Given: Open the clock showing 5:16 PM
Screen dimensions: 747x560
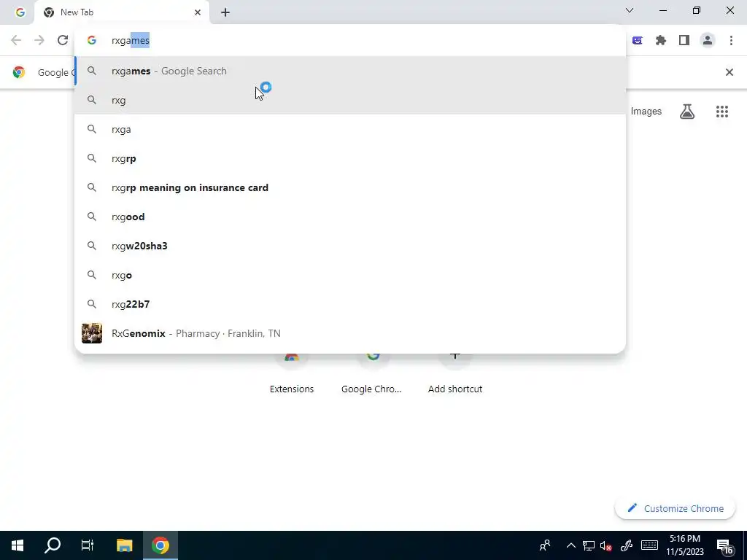Looking at the screenshot, I should coord(685,545).
